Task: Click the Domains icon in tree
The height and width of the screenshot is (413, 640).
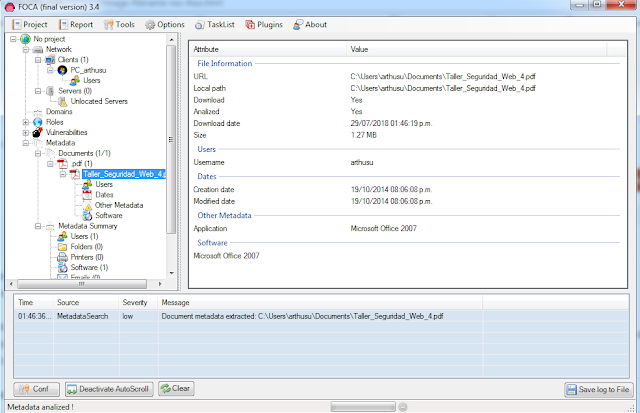Action: point(38,112)
